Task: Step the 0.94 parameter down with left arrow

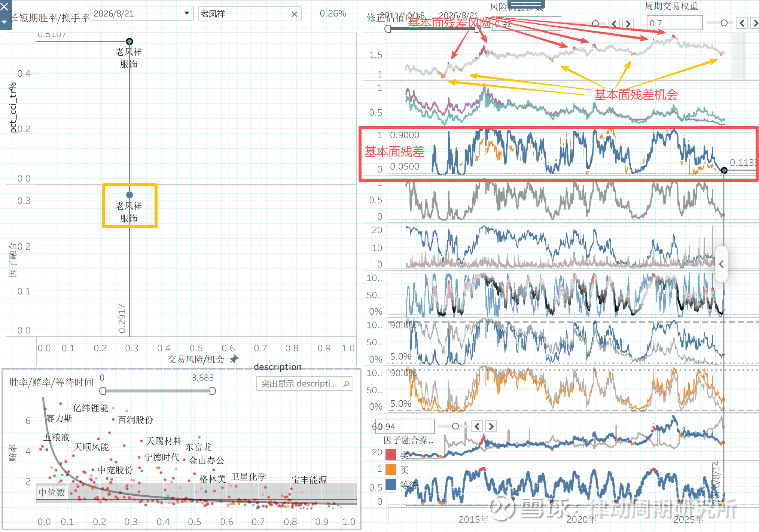Action: pos(477,426)
